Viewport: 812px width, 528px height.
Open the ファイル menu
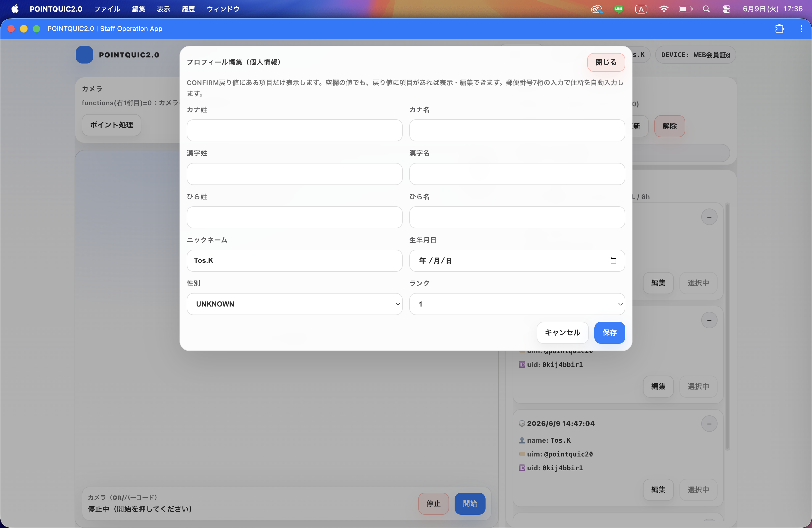click(107, 9)
